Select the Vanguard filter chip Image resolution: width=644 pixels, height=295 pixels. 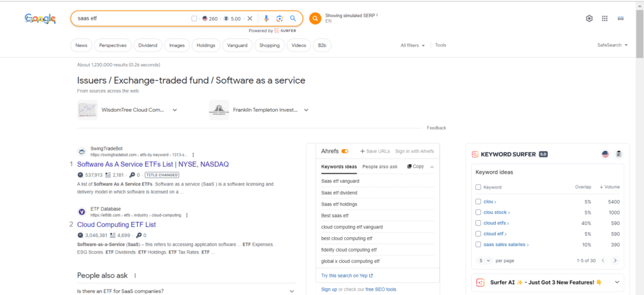(x=237, y=46)
